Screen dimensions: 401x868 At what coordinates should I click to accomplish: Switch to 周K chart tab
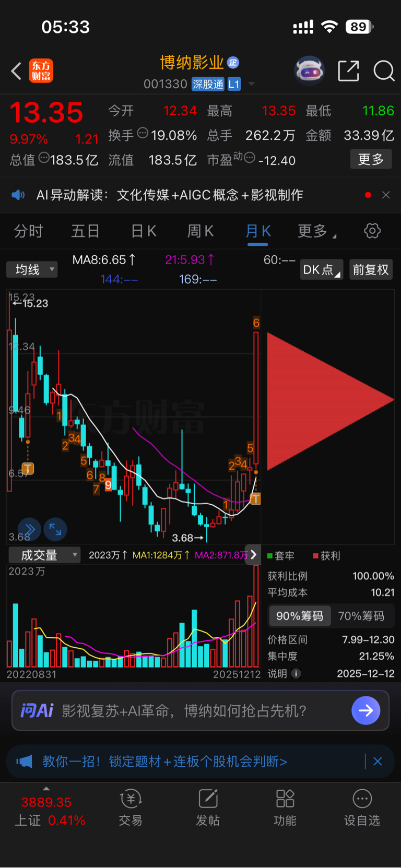pos(200,231)
